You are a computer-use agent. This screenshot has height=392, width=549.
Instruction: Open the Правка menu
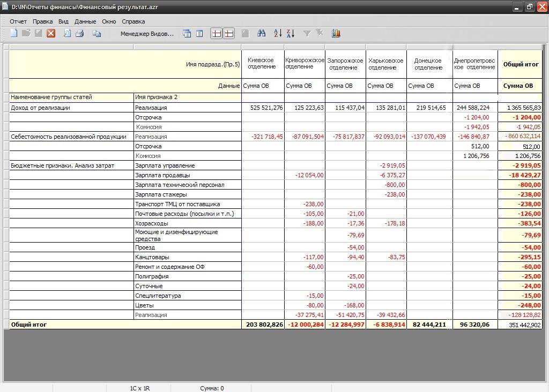[x=43, y=21]
